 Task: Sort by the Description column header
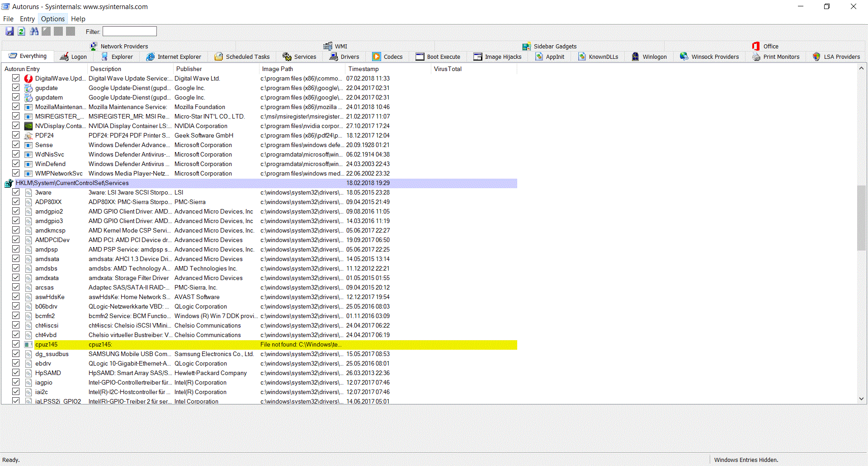tap(130, 69)
